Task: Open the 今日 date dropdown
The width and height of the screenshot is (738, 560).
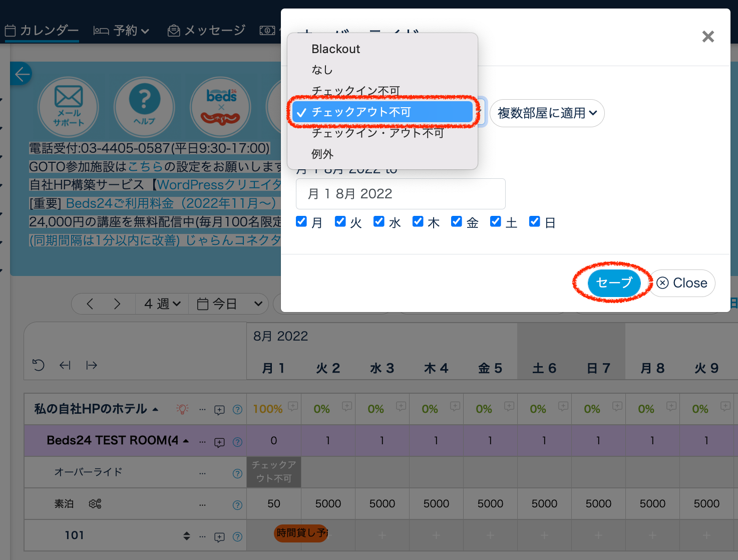Action: 229,304
